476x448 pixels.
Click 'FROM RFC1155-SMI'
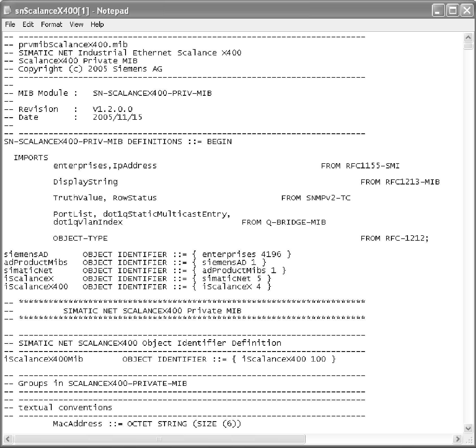coord(360,166)
